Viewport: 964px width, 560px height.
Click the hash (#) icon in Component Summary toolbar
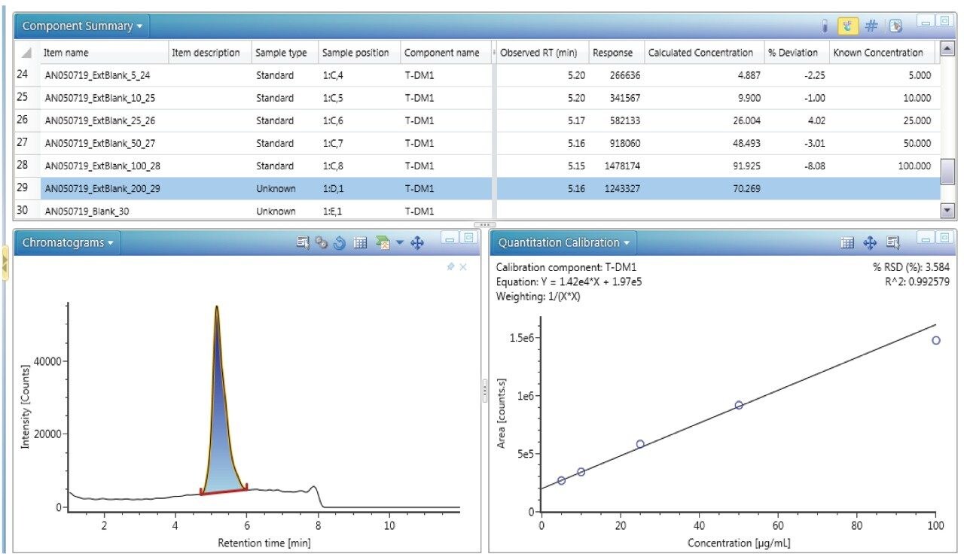point(871,26)
